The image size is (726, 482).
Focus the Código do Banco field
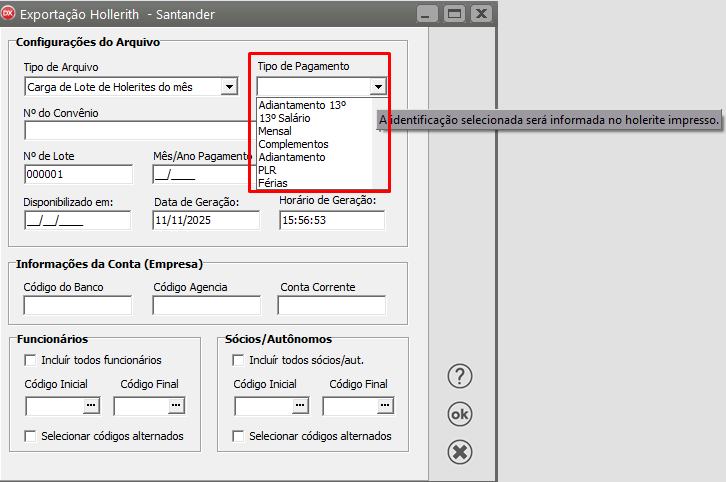pyautogui.click(x=78, y=306)
